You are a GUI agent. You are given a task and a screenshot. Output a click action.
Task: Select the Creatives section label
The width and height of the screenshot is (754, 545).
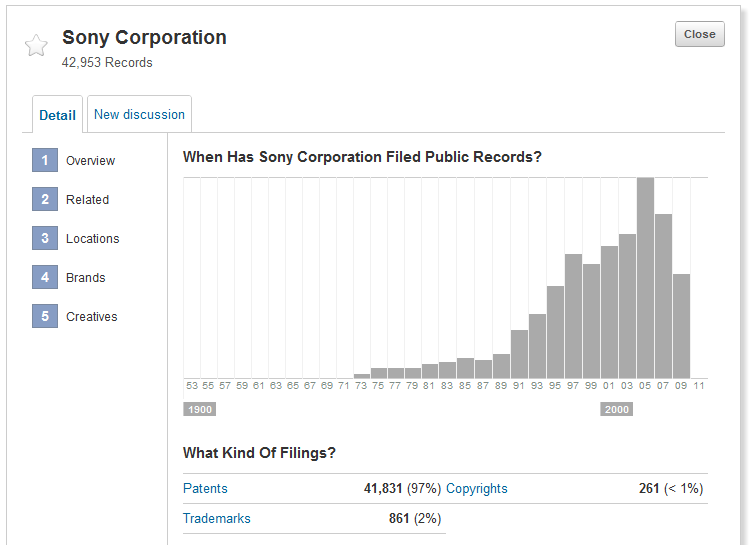click(x=91, y=317)
